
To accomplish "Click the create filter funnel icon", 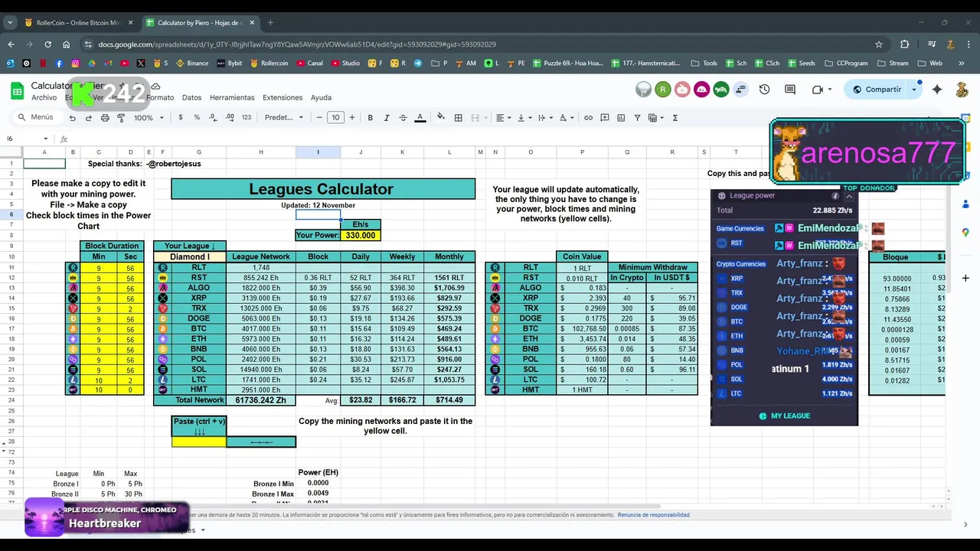I will tap(637, 118).
